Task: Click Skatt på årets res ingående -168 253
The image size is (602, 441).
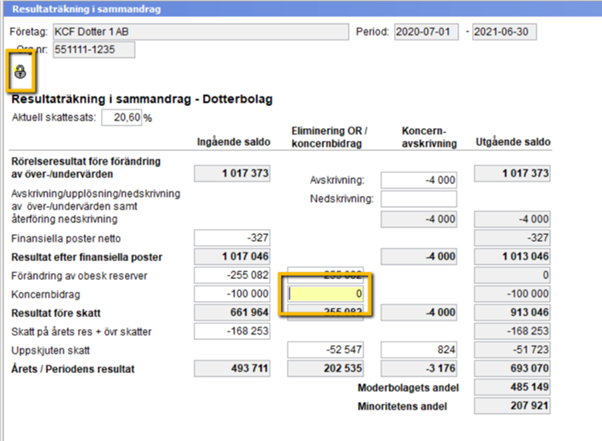Action: (x=232, y=331)
